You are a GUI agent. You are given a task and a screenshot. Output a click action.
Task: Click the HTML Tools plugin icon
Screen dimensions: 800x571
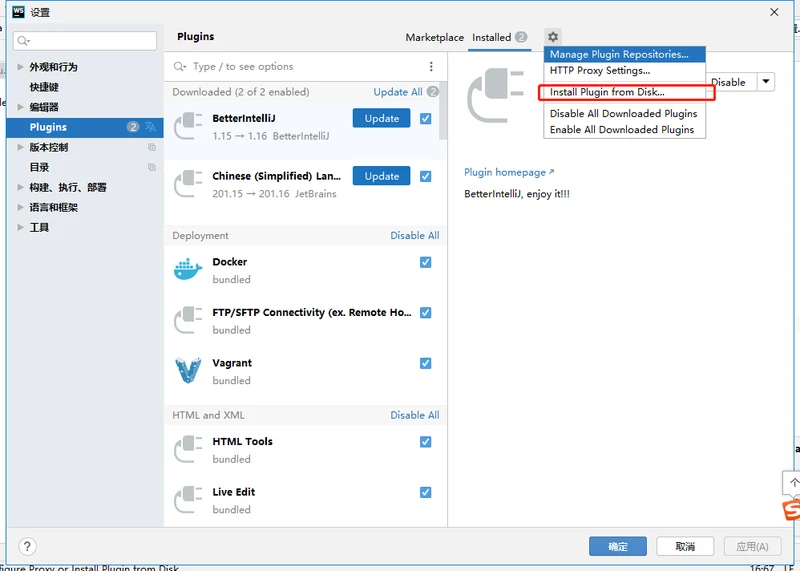[188, 449]
